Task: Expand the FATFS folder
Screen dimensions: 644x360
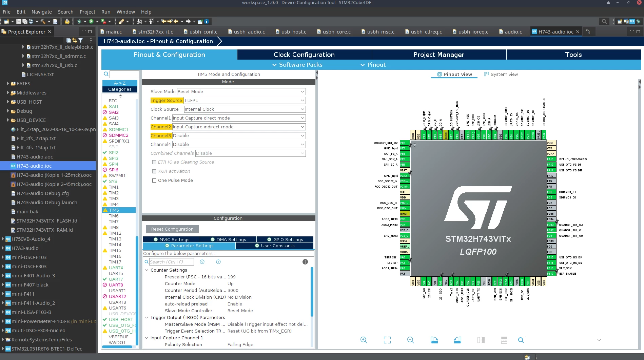Action: coord(8,83)
